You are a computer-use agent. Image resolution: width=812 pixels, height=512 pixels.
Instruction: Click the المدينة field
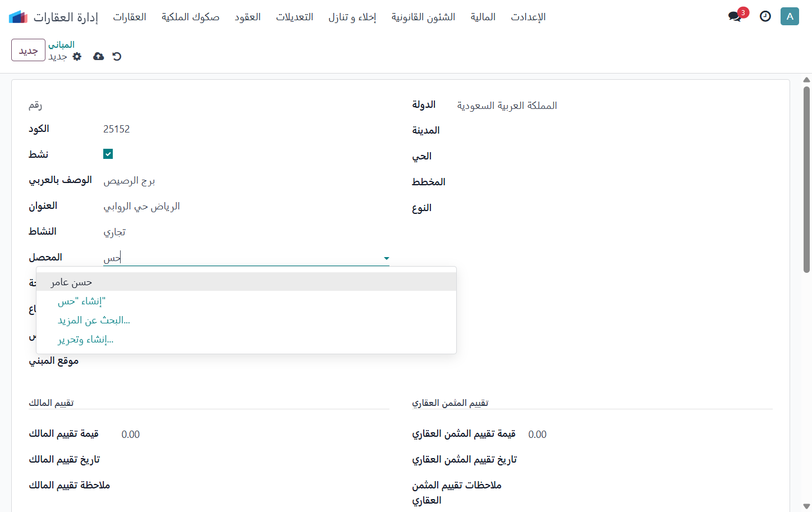[x=614, y=130]
